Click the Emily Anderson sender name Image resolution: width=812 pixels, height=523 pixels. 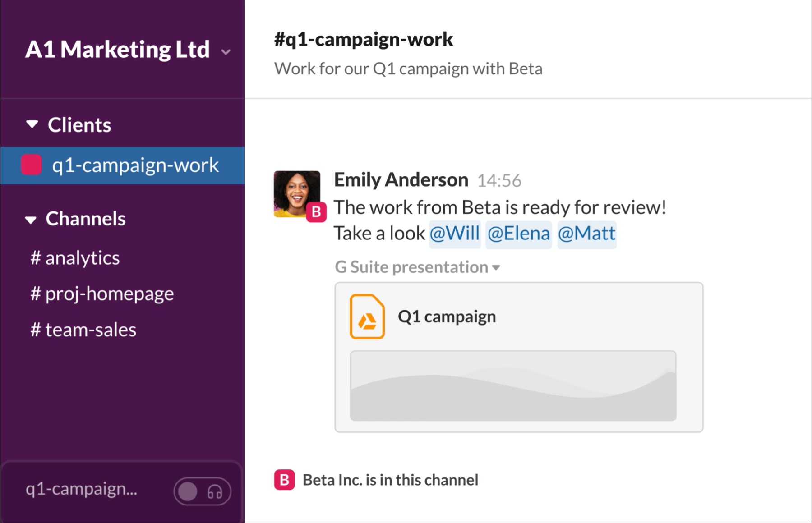tap(401, 179)
